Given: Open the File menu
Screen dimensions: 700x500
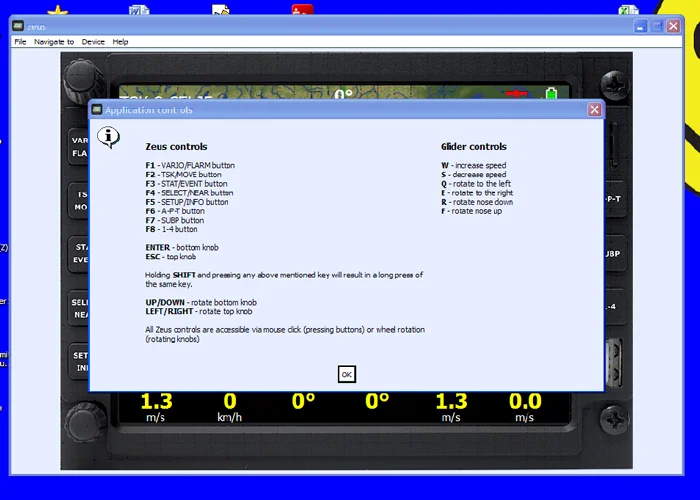Looking at the screenshot, I should [21, 42].
